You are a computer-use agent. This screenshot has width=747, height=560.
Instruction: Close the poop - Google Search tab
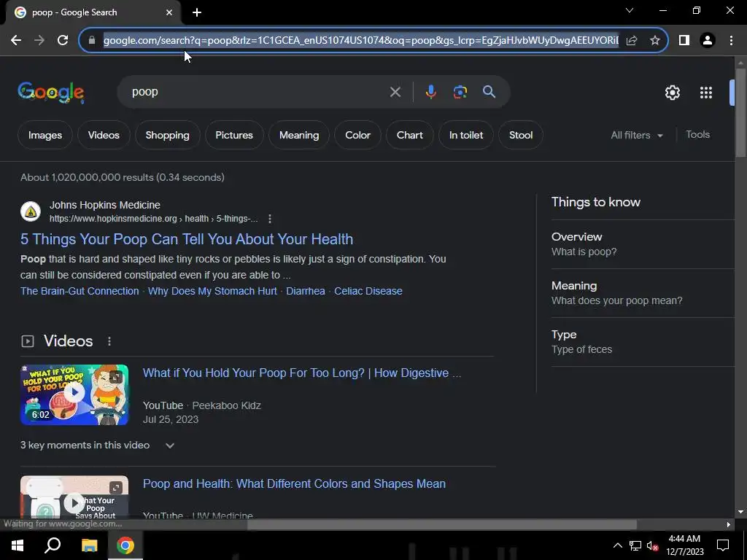(x=169, y=12)
